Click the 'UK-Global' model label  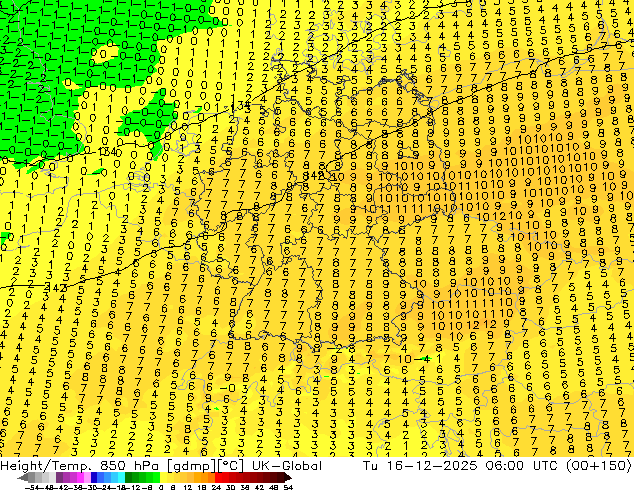(x=287, y=465)
